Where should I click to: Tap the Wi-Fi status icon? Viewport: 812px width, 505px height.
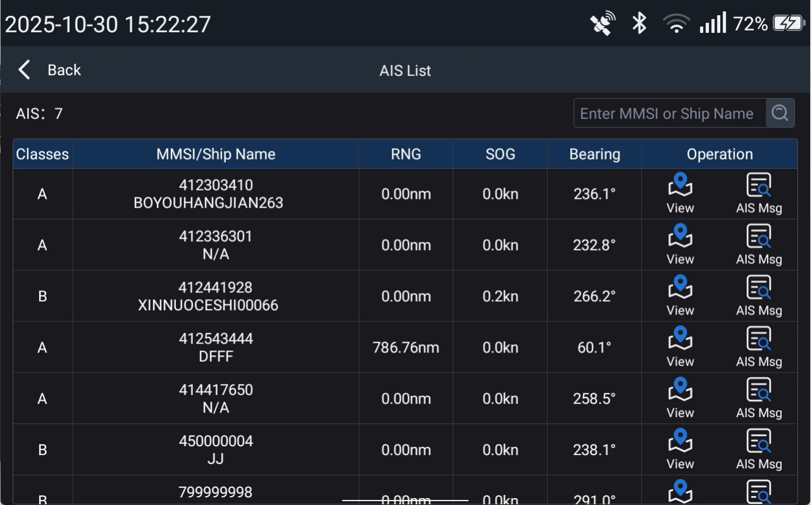click(676, 24)
